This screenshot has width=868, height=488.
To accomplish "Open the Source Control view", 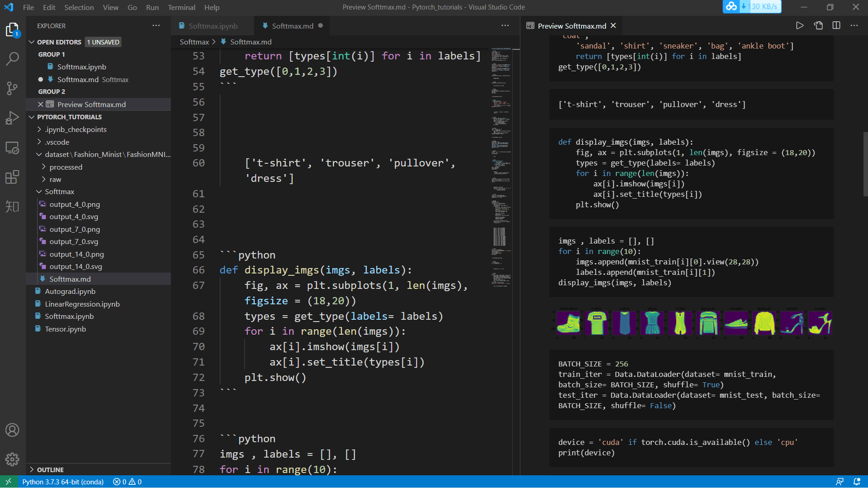I will tap(12, 88).
